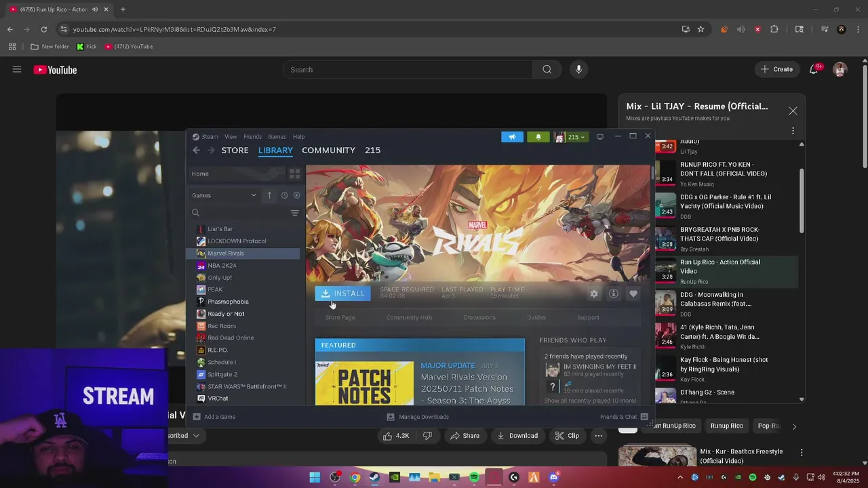Screen dimensions: 868x488
Task: Dislike the YouTube video
Action: (427, 436)
